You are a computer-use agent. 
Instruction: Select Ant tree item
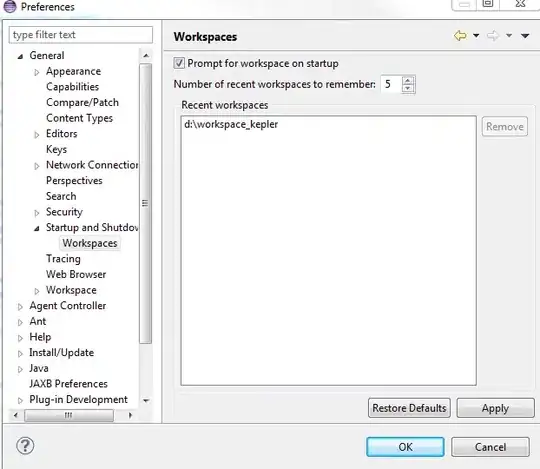pyautogui.click(x=38, y=321)
